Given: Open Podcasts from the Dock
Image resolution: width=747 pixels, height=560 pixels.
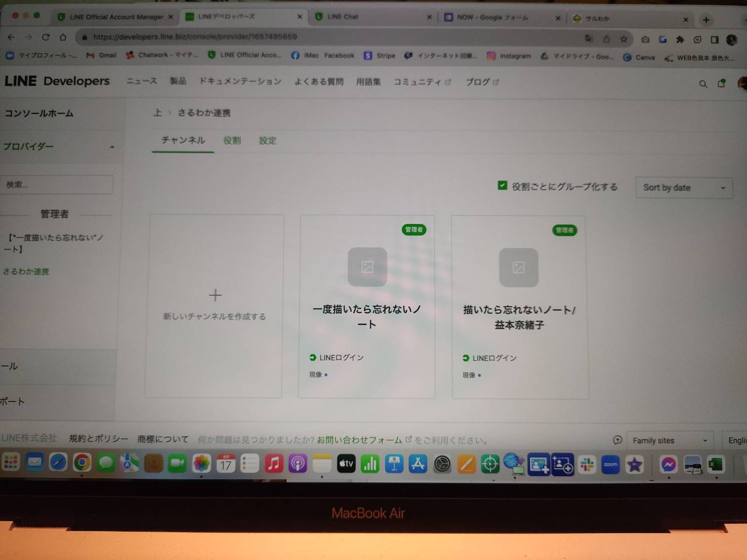Looking at the screenshot, I should pyautogui.click(x=297, y=463).
